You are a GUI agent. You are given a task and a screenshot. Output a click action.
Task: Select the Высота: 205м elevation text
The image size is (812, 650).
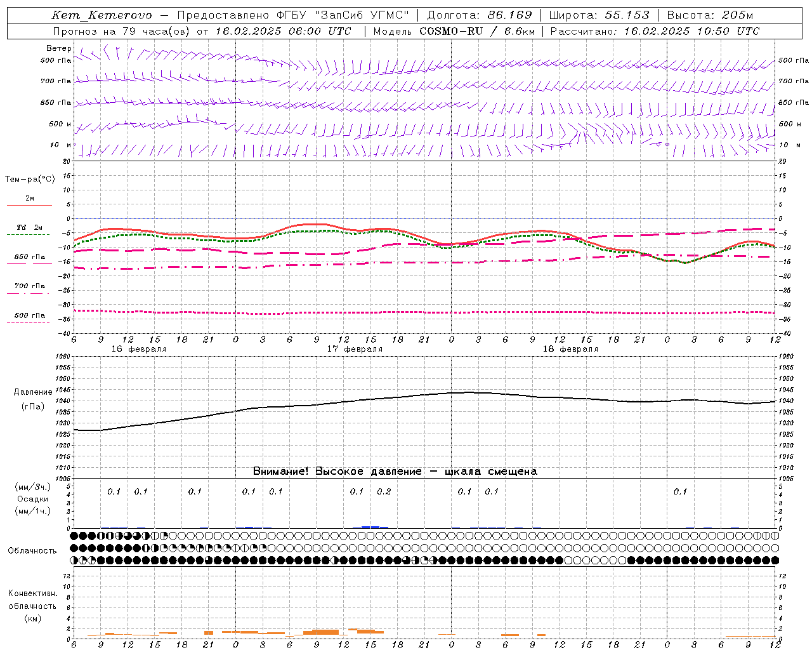click(x=710, y=16)
